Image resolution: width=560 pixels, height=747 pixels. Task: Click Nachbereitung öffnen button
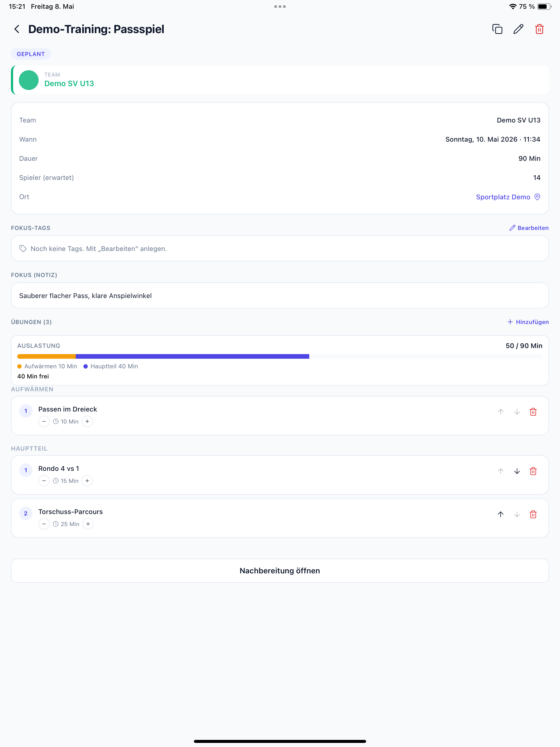tap(280, 571)
